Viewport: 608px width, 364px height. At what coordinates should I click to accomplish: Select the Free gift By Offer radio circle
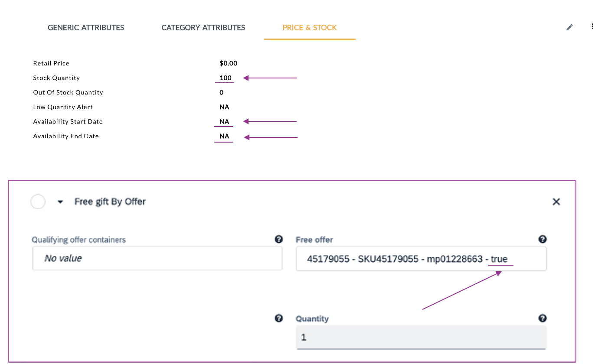pos(38,201)
